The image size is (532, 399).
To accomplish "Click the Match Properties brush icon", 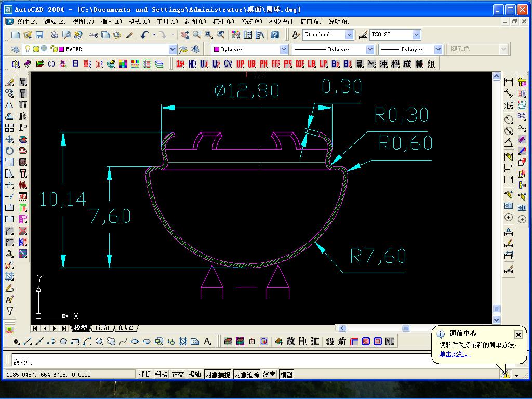I will coord(129,35).
